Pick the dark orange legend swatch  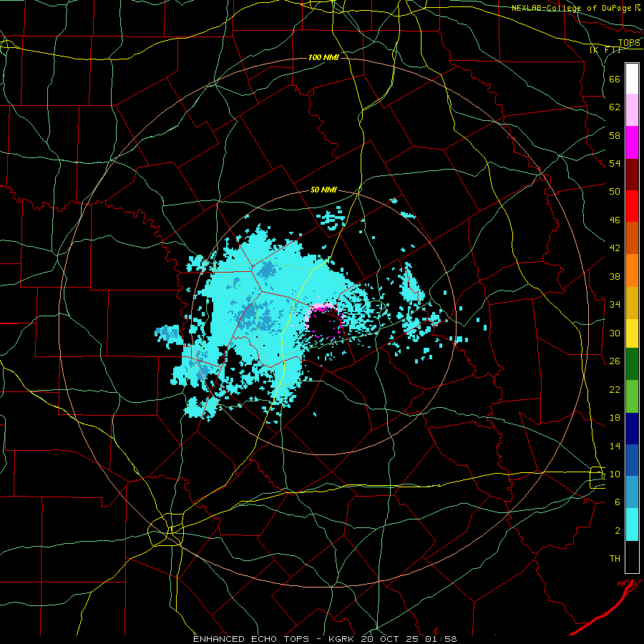coord(632,238)
